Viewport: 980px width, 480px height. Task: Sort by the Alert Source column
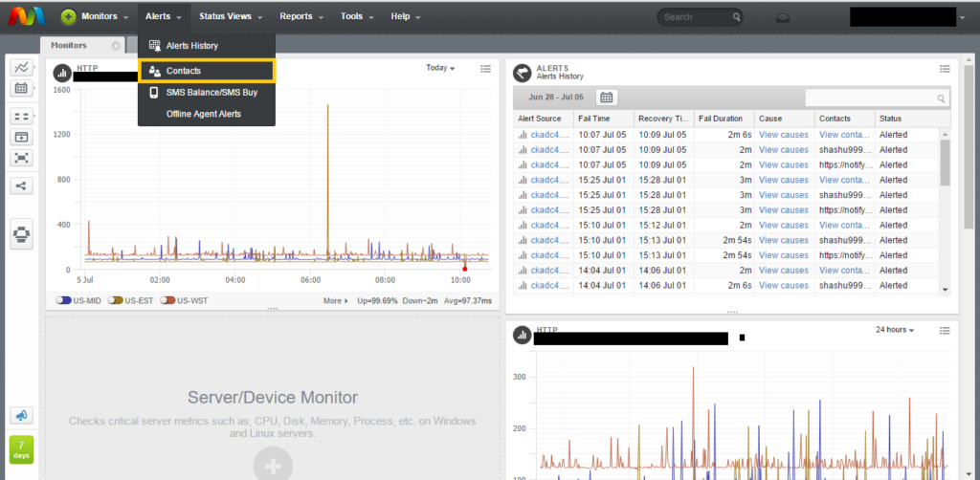(544, 119)
